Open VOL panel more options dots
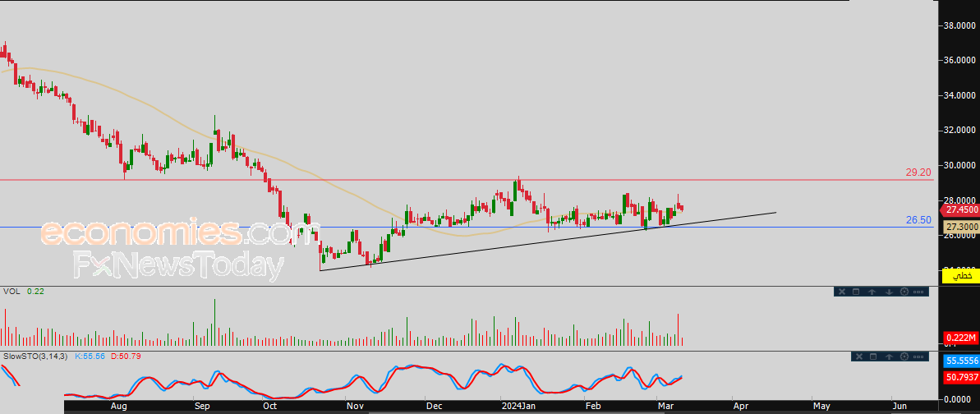 tap(918, 292)
